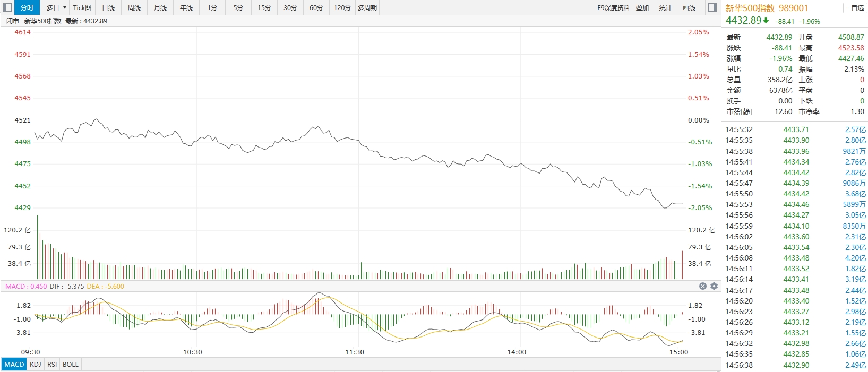Viewport: 868px width, 372px height.
Task: Switch indicator to BOLL
Action: tap(71, 365)
